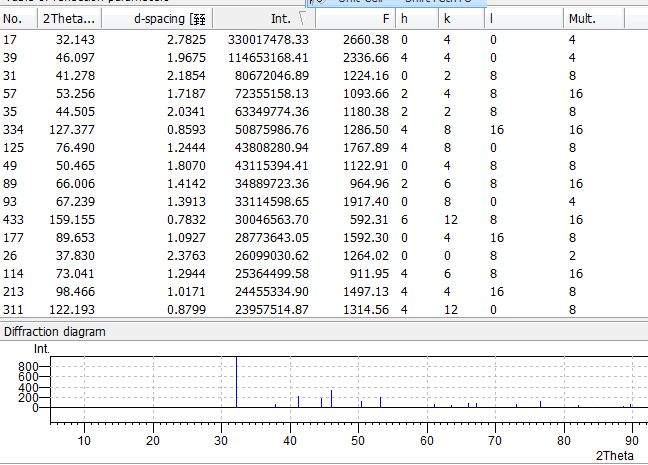Click the Int. column header
Image resolution: width=648 pixels, height=465 pixels.
[x=264, y=19]
